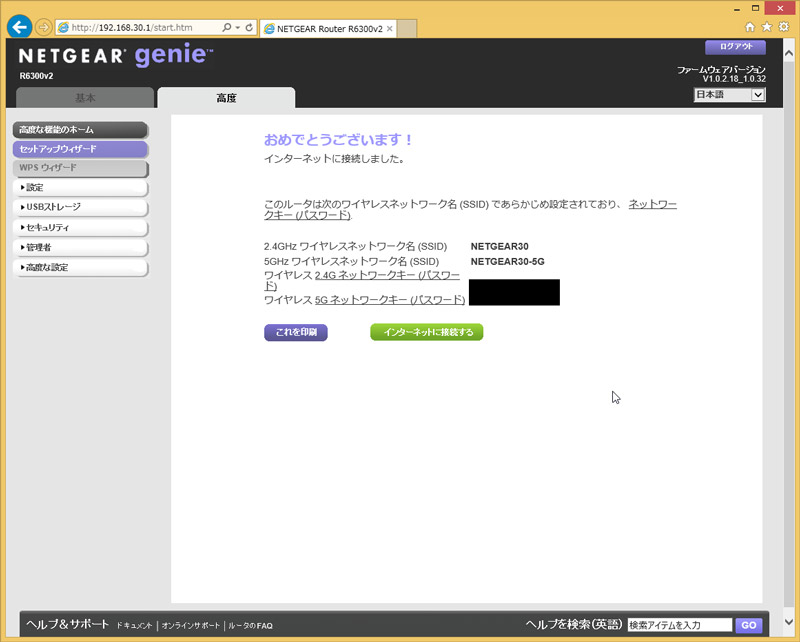Open the 日本語 language dropdown
800x642 pixels.
click(729, 95)
